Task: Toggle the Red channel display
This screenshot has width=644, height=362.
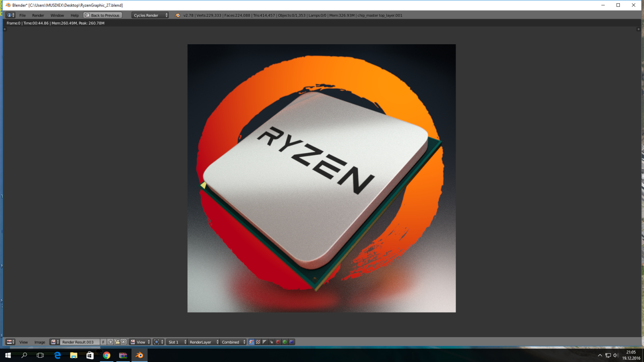Action: point(278,342)
